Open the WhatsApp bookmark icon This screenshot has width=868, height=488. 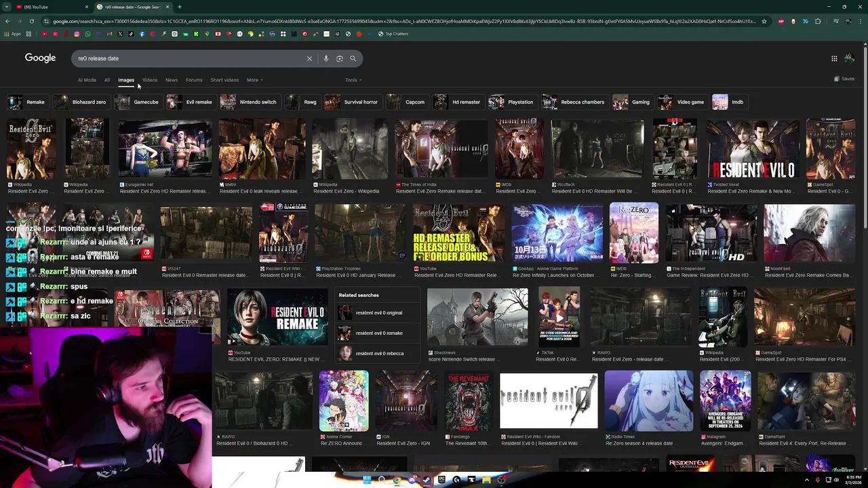[x=87, y=34]
